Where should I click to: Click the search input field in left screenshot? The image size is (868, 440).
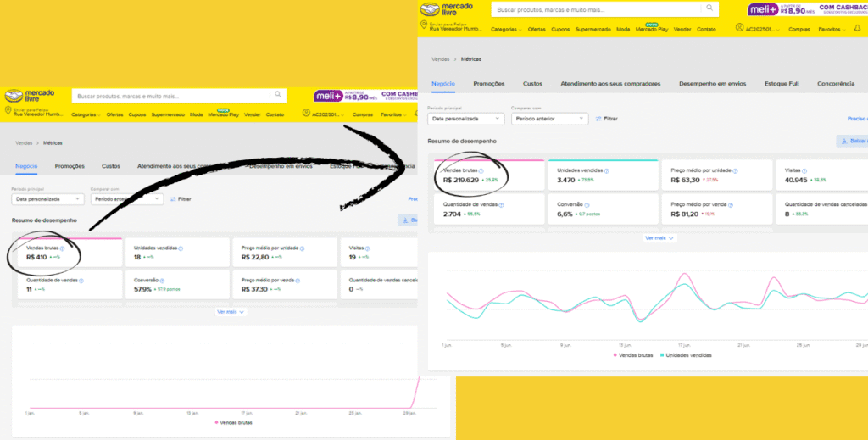pos(170,95)
